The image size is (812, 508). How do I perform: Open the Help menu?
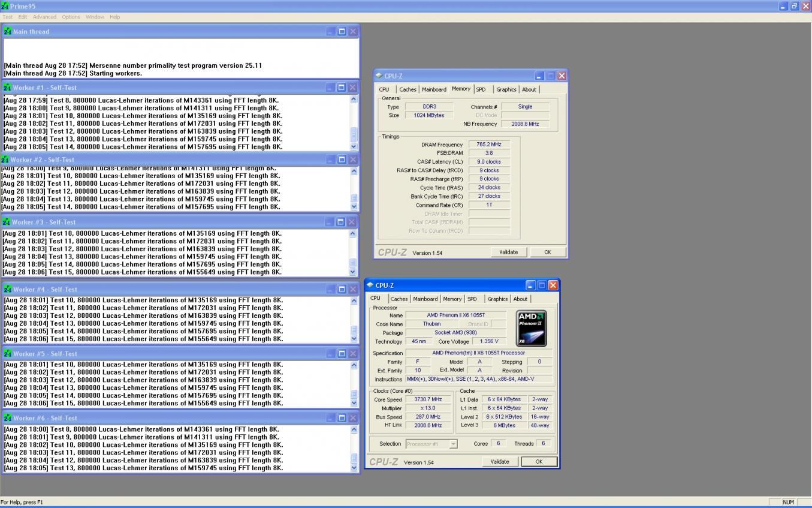(x=114, y=17)
